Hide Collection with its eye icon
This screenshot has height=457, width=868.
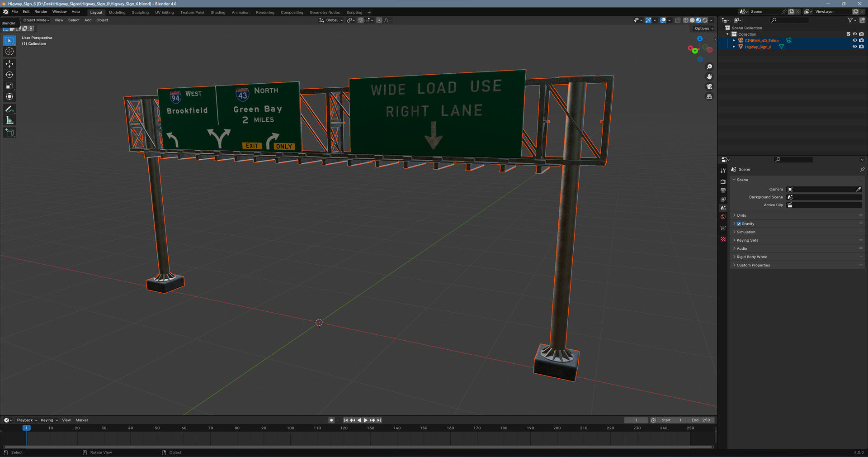coord(854,34)
